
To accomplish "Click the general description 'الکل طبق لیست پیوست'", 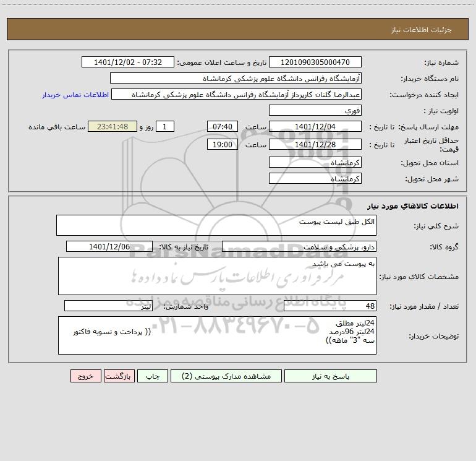I will 216,225.
